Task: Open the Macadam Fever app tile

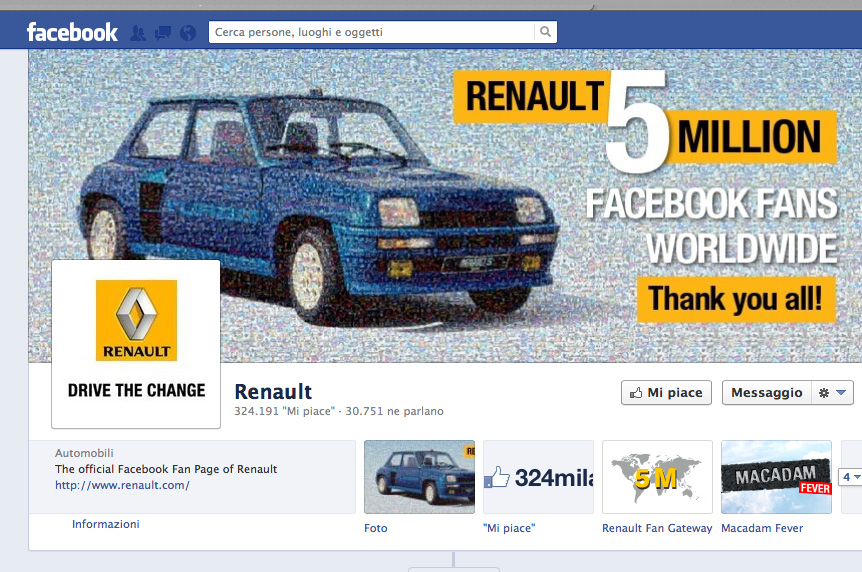Action: (x=776, y=477)
